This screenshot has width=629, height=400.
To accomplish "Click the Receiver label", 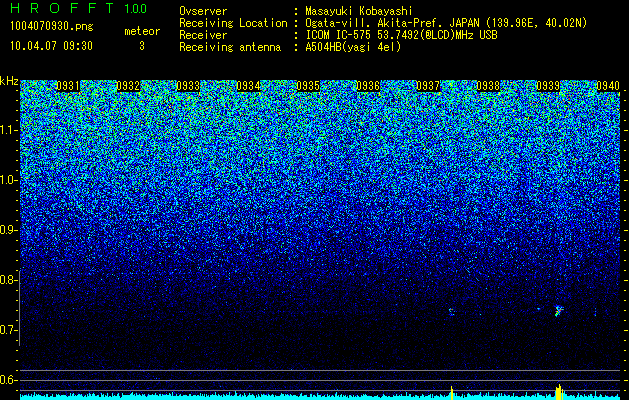I will coord(203,35).
